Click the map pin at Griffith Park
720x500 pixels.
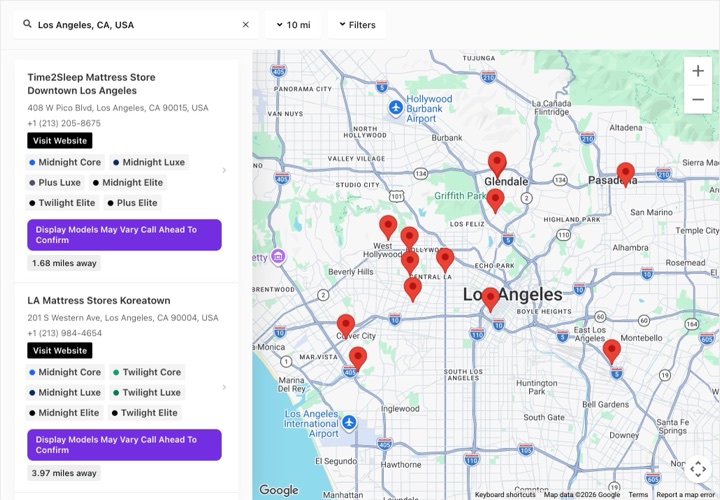495,200
